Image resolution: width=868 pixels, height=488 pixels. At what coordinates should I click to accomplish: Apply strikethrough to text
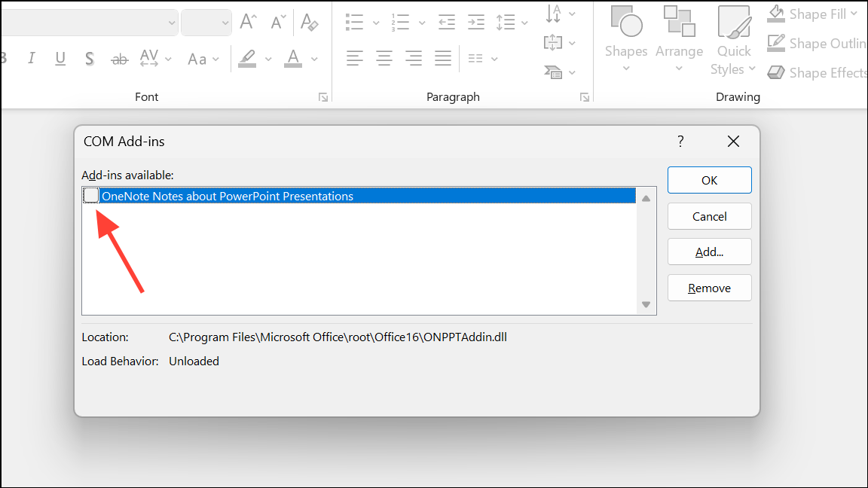(118, 58)
